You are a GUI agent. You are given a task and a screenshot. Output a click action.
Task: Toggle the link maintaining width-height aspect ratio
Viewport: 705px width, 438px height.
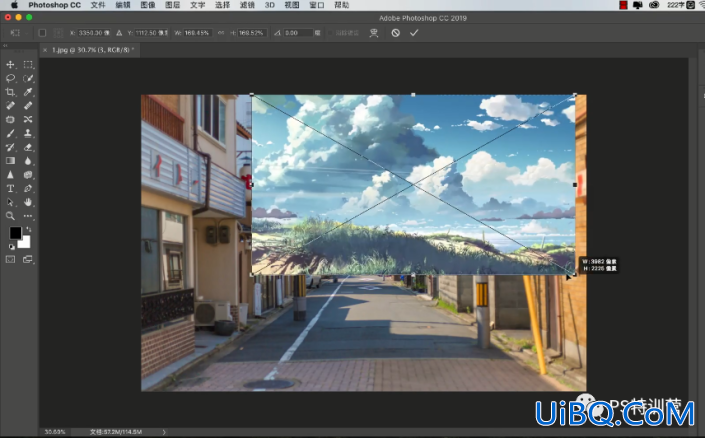pos(221,33)
